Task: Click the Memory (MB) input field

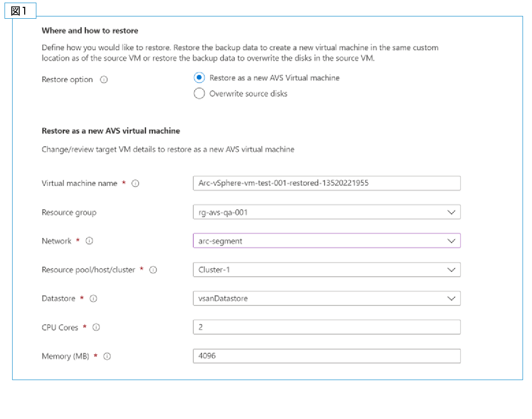Action: pyautogui.click(x=326, y=356)
